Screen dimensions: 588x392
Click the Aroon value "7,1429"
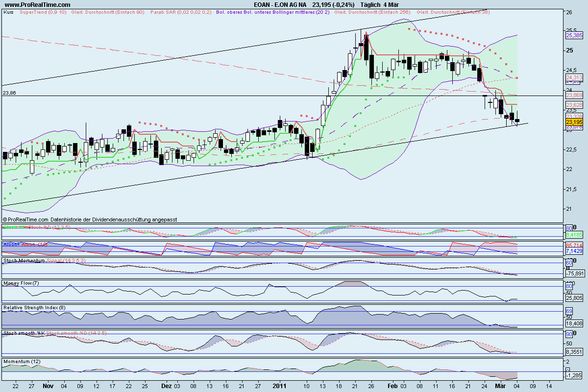[x=574, y=251]
